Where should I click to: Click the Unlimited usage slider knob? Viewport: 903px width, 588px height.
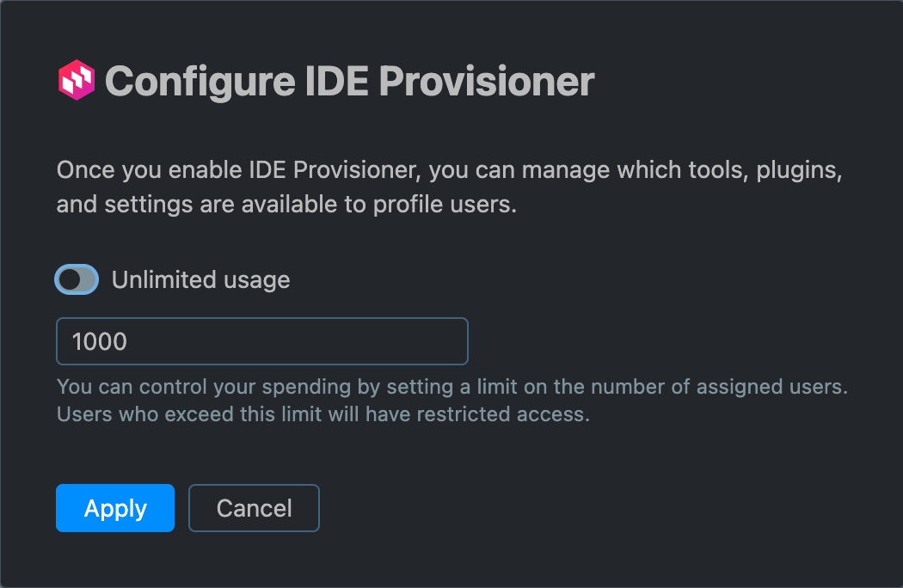tap(71, 279)
